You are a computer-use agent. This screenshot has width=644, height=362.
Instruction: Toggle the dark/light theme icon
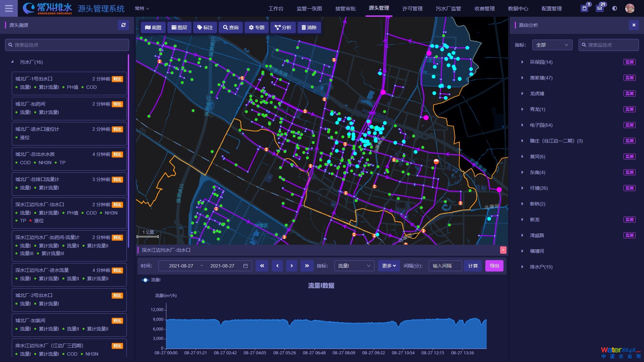pos(614,8)
